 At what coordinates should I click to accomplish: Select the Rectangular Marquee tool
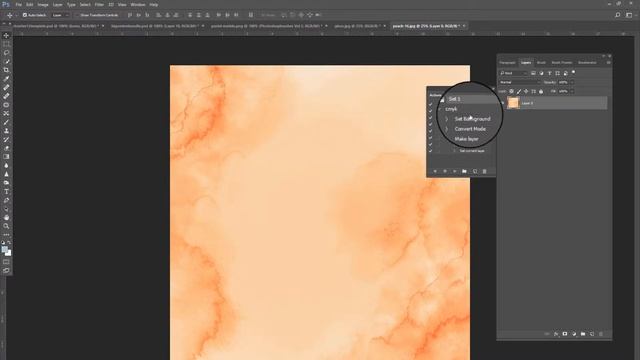6,44
